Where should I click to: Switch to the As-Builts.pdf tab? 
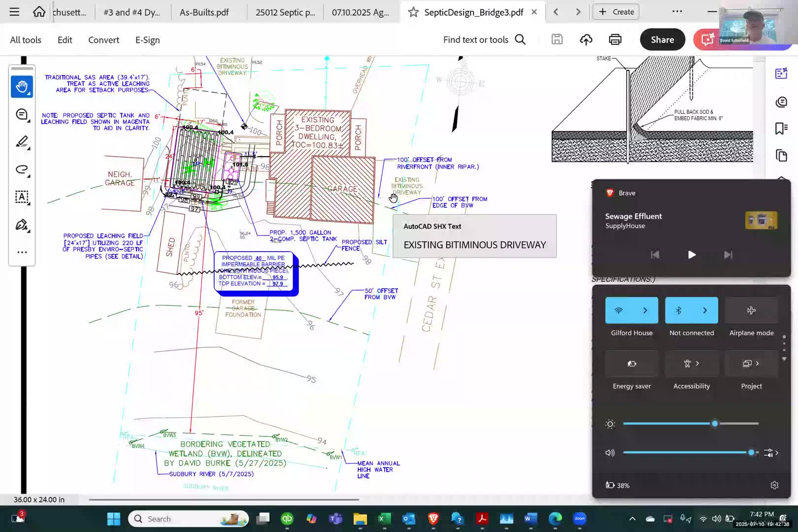click(203, 12)
